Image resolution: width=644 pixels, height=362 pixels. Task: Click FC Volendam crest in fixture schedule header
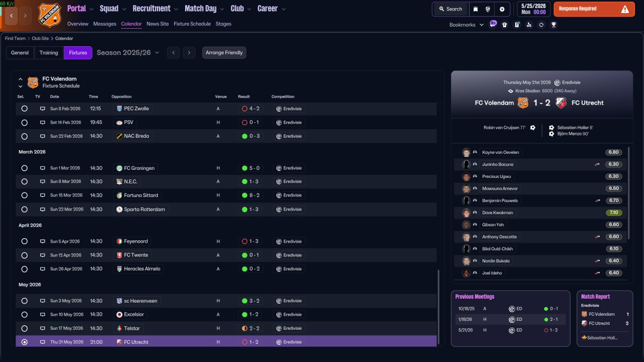[33, 82]
